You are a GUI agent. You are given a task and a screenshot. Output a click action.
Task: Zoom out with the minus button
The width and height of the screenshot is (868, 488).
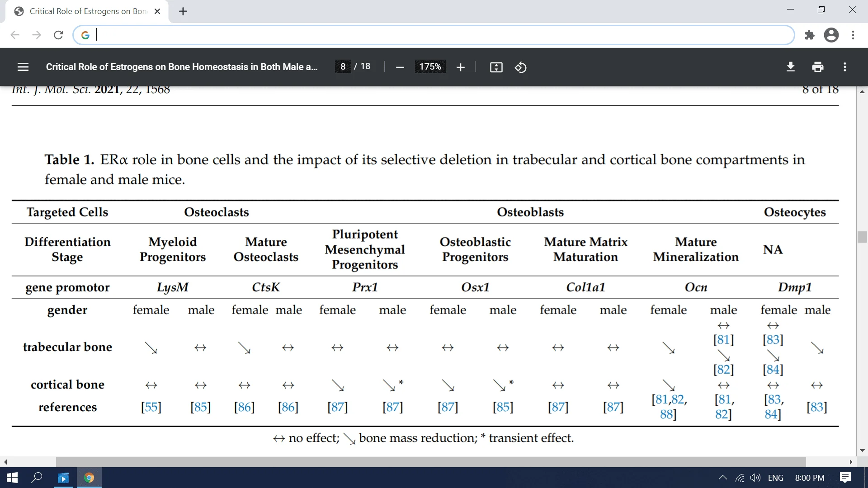point(400,67)
